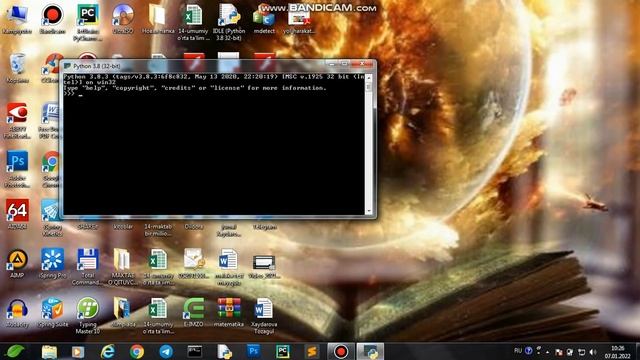Open the Bandicam shortcut on the desktop
Screen dimensions: 640x360
tap(53, 18)
